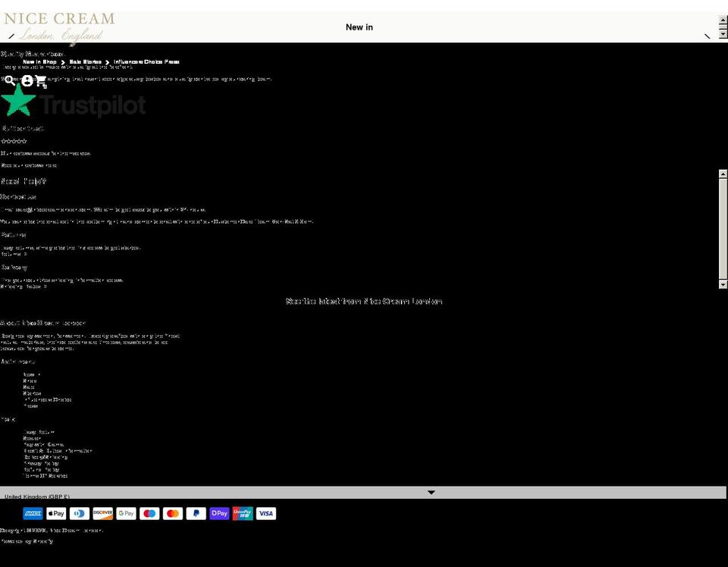This screenshot has width=728, height=567.
Task: Click the Mastercard payment icon
Action: pyautogui.click(x=173, y=513)
